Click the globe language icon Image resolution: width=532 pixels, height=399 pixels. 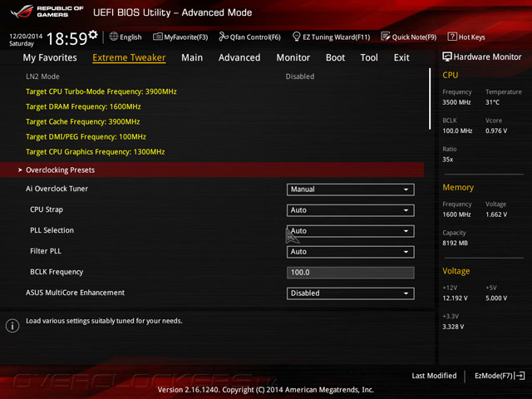click(x=114, y=37)
